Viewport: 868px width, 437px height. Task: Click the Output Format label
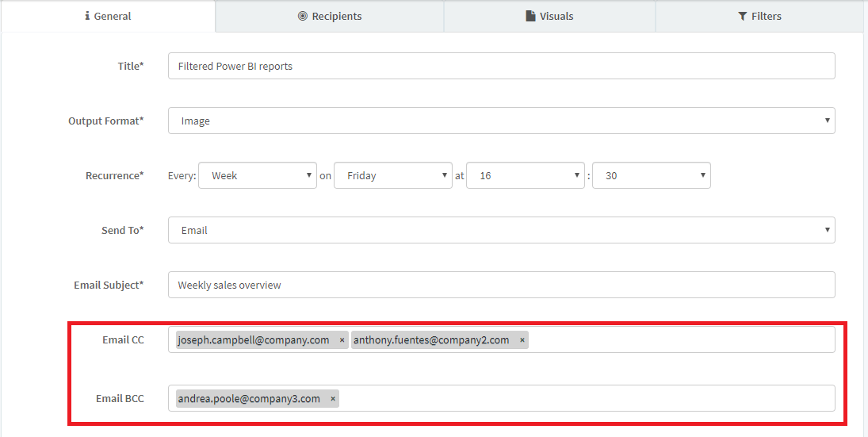click(x=105, y=121)
